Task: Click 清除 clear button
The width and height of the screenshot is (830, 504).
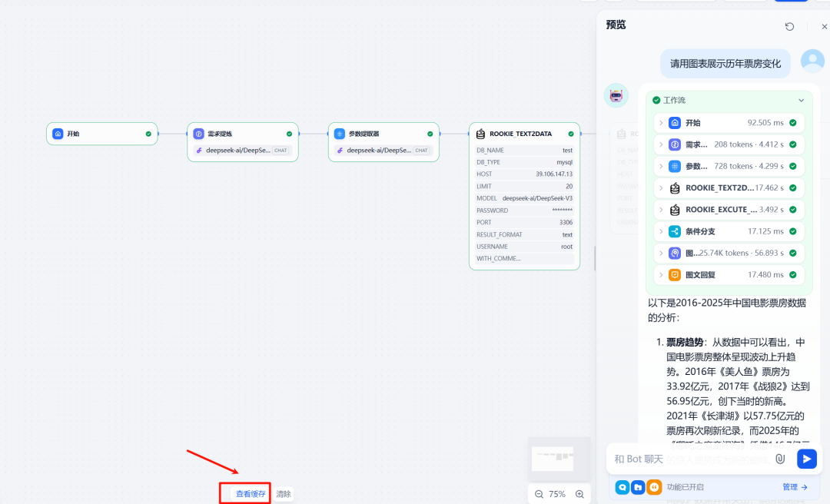Action: (283, 494)
